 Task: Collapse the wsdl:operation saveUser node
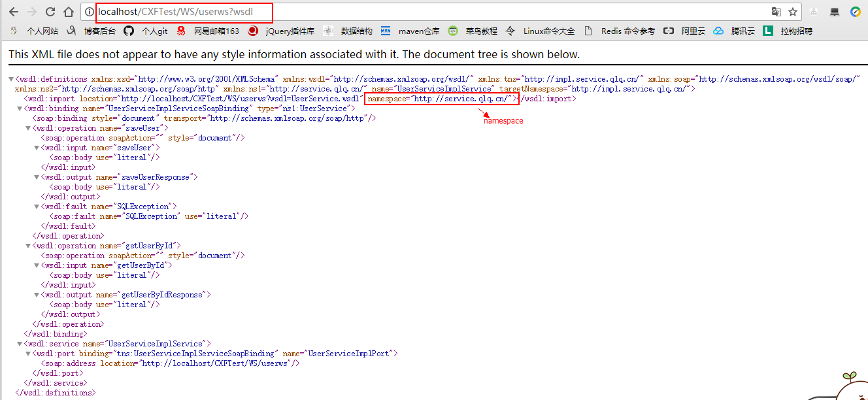click(27, 128)
